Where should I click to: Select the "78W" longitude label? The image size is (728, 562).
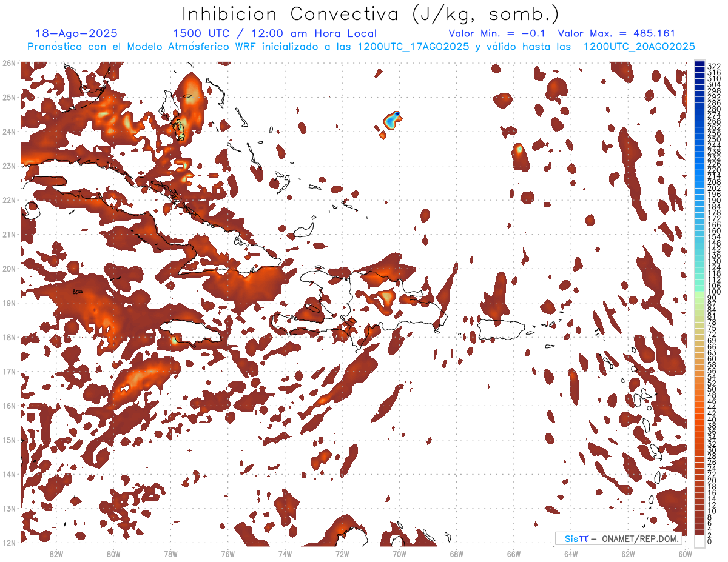170,554
